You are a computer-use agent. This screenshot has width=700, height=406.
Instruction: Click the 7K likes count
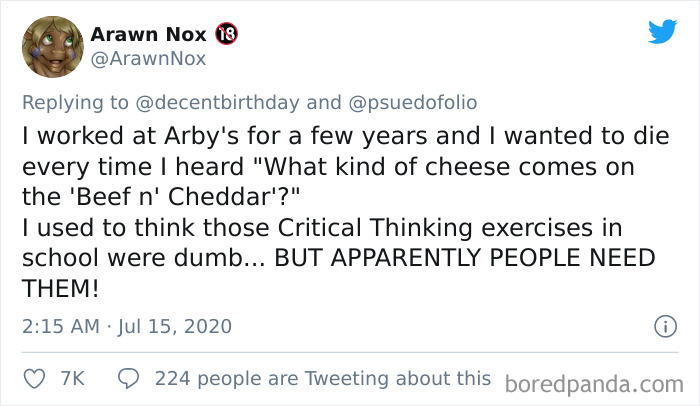(x=73, y=379)
